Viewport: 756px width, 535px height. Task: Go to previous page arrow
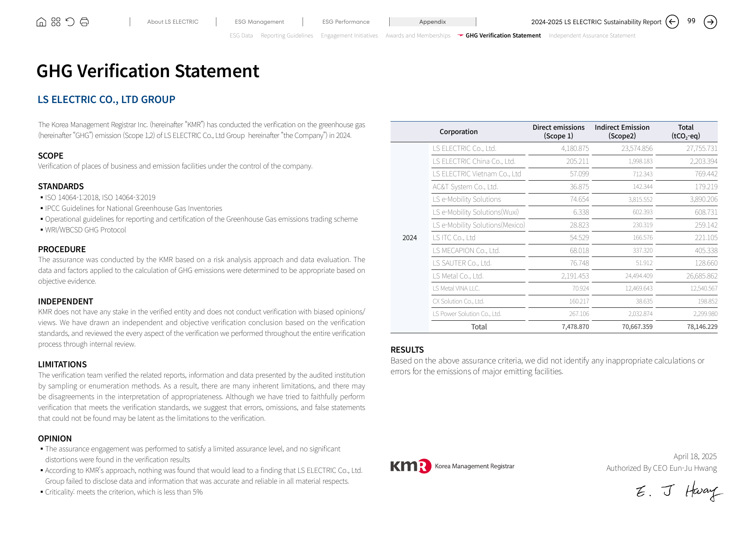[672, 22]
